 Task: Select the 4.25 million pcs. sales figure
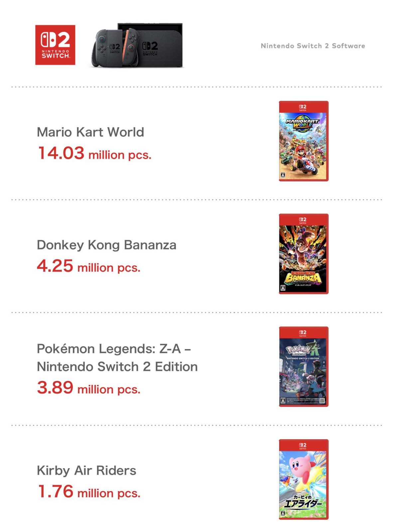tap(88, 267)
